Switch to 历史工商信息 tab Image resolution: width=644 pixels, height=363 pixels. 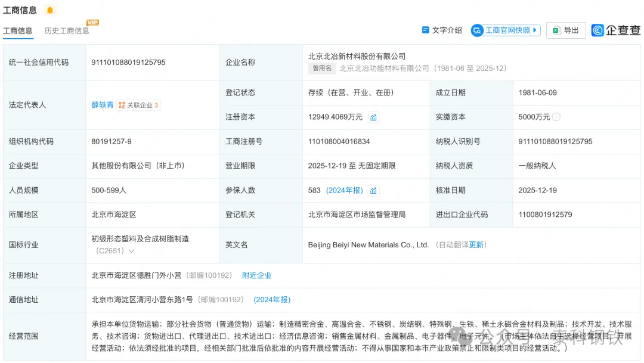(67, 31)
